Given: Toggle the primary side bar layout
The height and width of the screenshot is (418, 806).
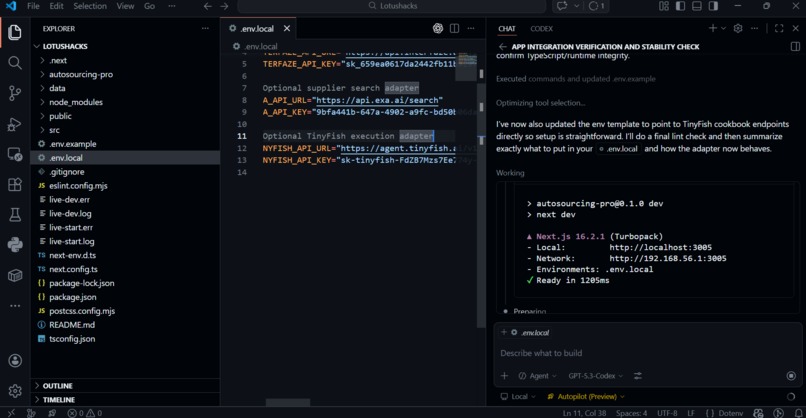Looking at the screenshot, I should click(x=680, y=6).
